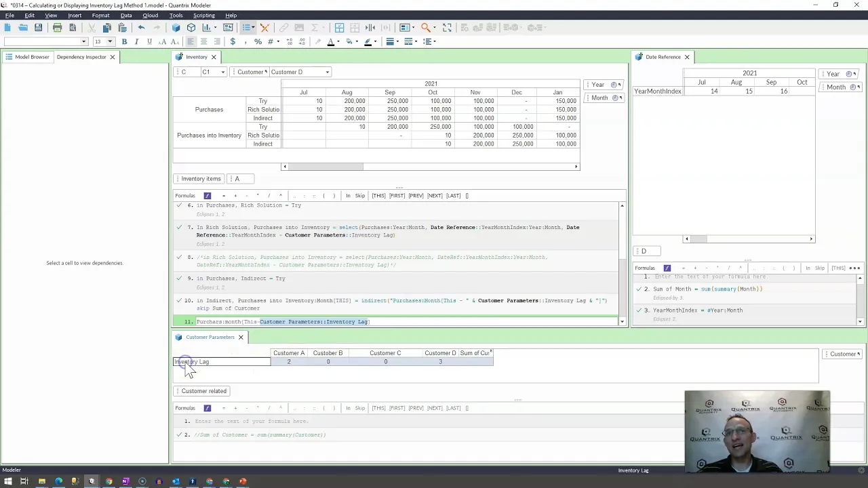
Task: Click the split panes icon in the toolbar
Action: coord(370,28)
